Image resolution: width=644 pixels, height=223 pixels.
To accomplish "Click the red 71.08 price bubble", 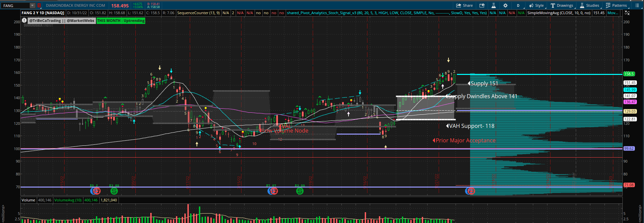I will tap(629, 185).
